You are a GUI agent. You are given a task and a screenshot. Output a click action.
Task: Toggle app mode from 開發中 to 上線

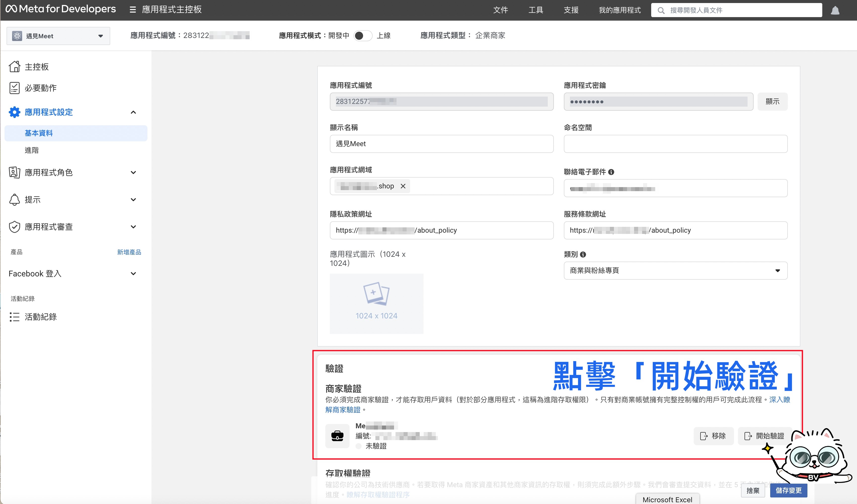tap(363, 35)
